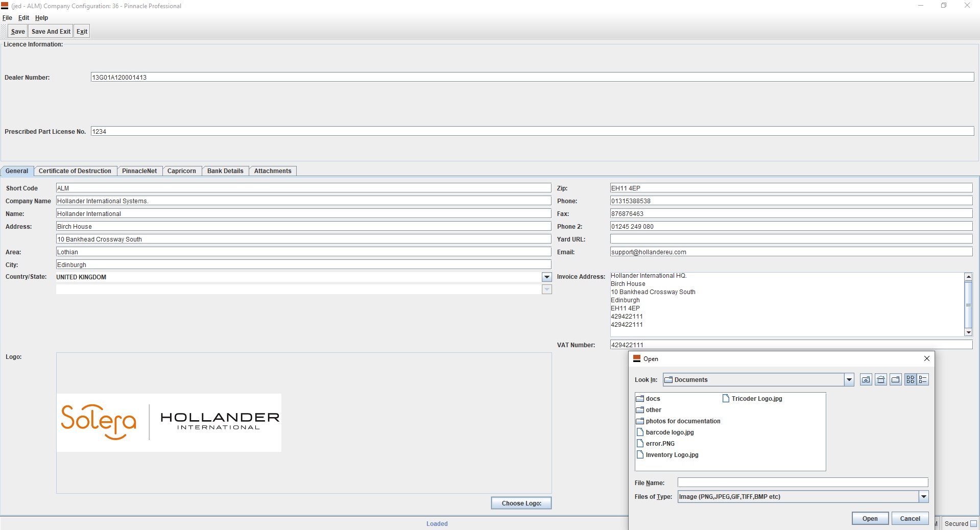Click the VAT Number field
The height and width of the screenshot is (530, 980).
[x=791, y=345]
